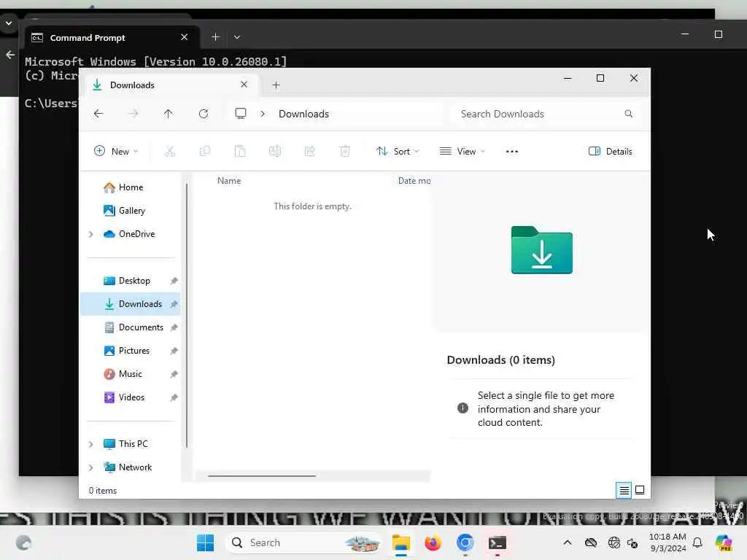The height and width of the screenshot is (560, 747).
Task: Go up one folder level
Action: [x=169, y=114]
